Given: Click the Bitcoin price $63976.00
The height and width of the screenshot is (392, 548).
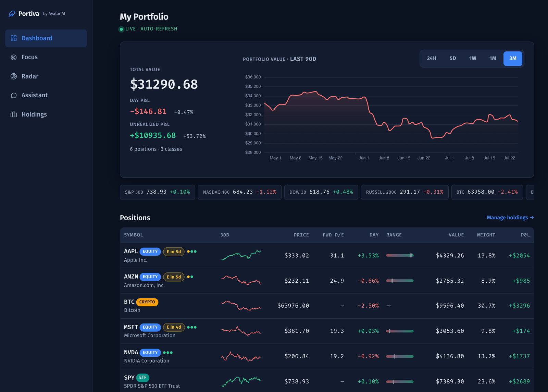Looking at the screenshot, I should click(x=293, y=306).
